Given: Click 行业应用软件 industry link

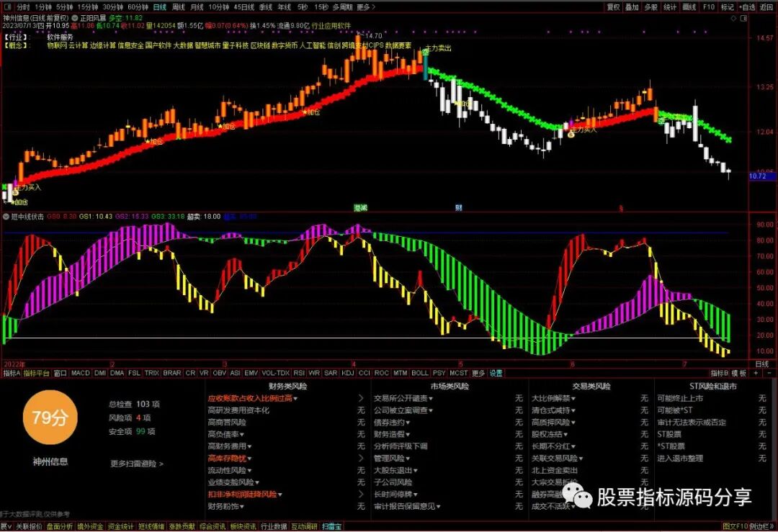Looking at the screenshot, I should point(331,25).
